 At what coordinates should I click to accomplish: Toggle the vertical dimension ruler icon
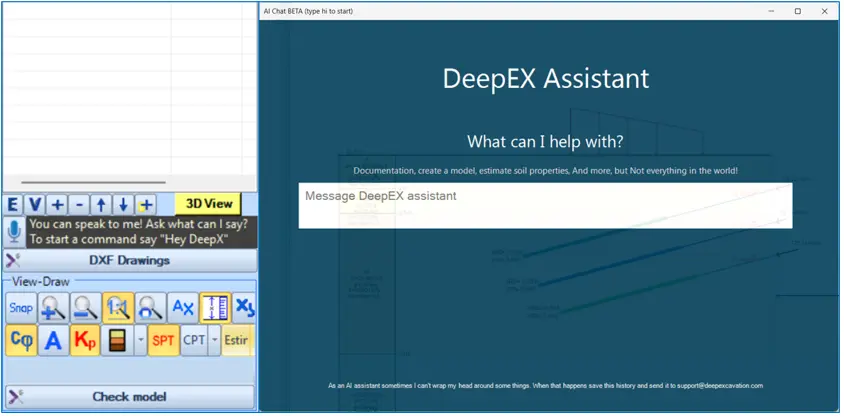[215, 308]
